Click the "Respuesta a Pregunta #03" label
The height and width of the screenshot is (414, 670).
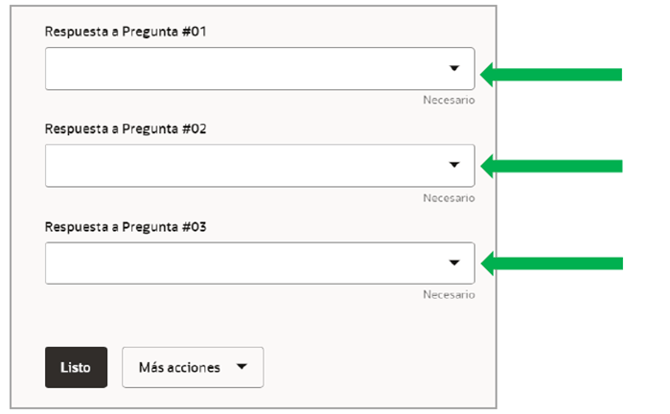click(x=125, y=226)
